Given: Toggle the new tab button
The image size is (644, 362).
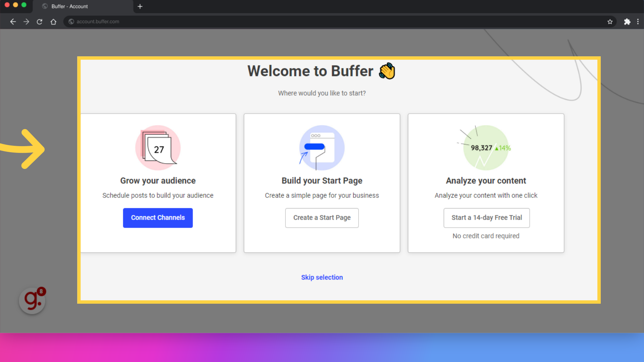Looking at the screenshot, I should click(x=140, y=6).
